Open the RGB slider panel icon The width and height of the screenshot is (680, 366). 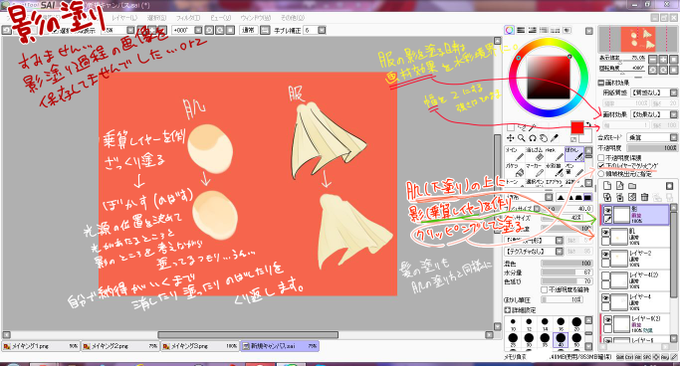point(521,30)
